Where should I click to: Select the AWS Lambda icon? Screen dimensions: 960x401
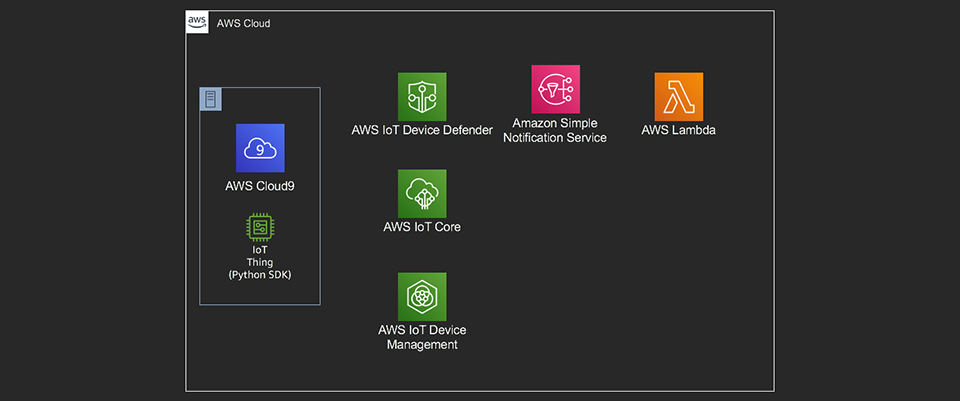pyautogui.click(x=679, y=97)
